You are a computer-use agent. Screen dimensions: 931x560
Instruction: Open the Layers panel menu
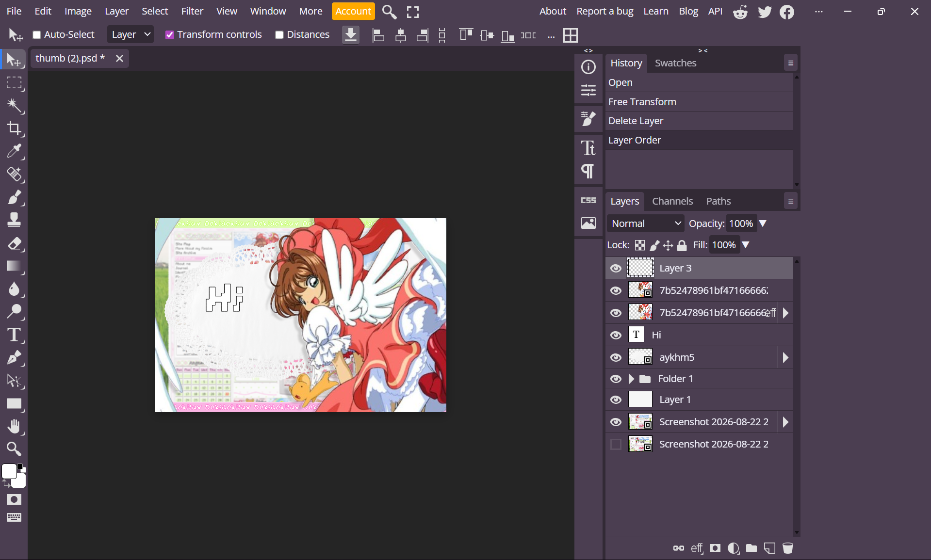[791, 201]
